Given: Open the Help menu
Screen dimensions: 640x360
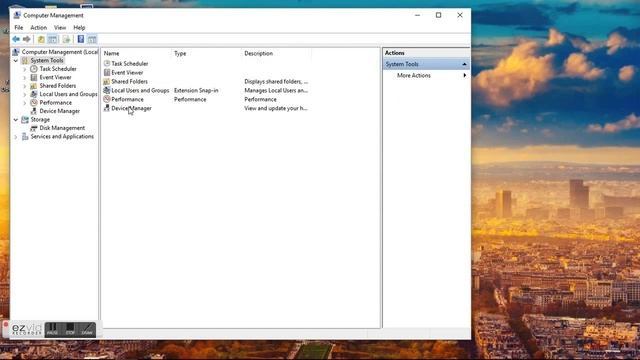Looking at the screenshot, I should click(79, 27).
